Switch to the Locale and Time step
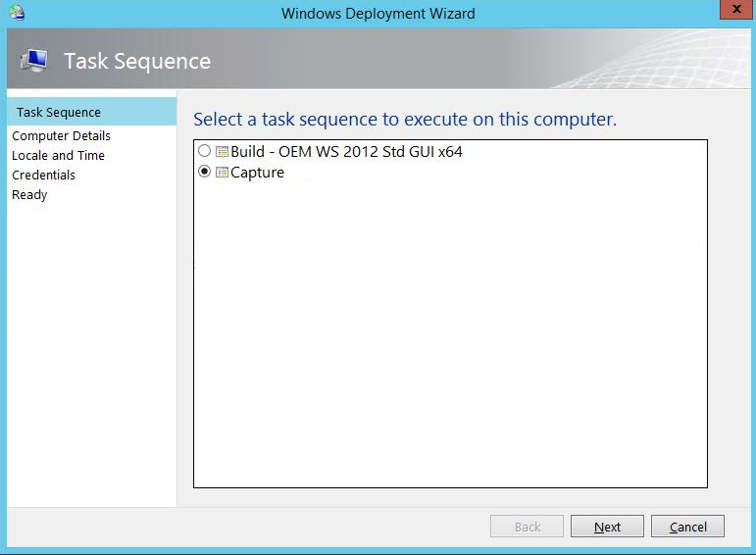Screen dimensions: 756x555 point(58,156)
